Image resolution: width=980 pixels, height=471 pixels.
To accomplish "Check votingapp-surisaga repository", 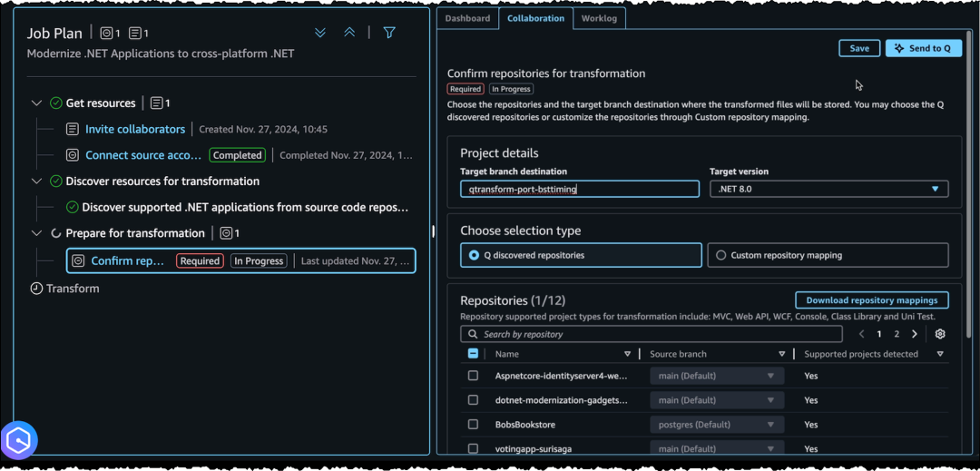I will coord(473,448).
